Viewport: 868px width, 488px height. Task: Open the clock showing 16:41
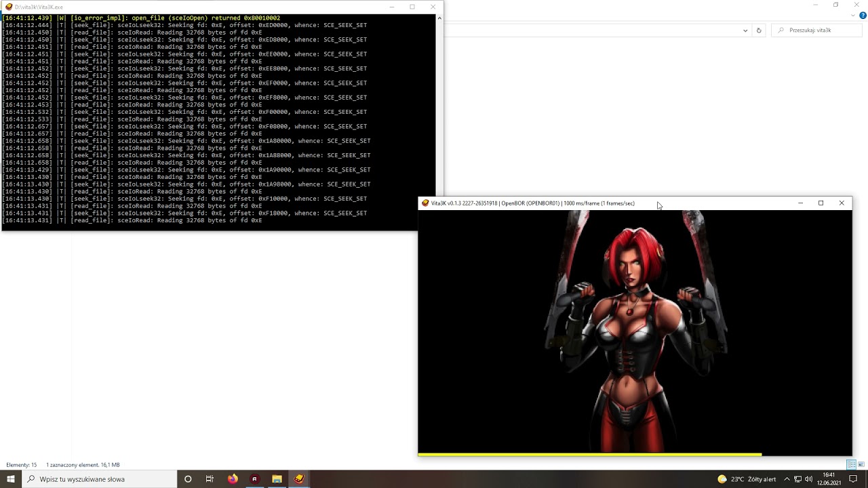coord(829,479)
